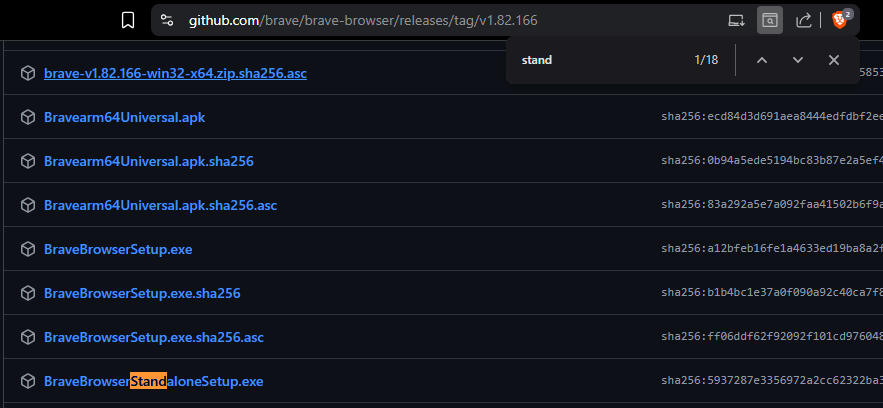Click package icon beside Bravearm64Universal.apk.sha256.asc

pos(28,205)
